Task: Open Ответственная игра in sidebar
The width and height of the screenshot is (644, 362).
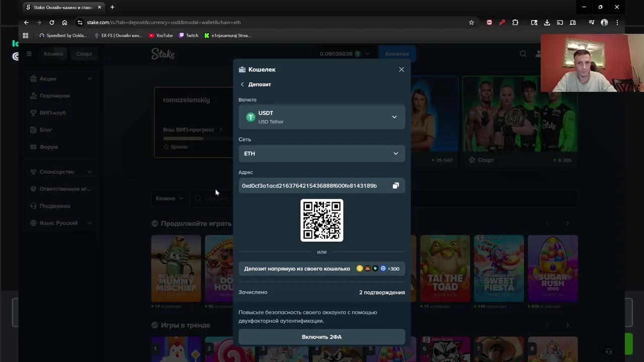Action: point(60,189)
